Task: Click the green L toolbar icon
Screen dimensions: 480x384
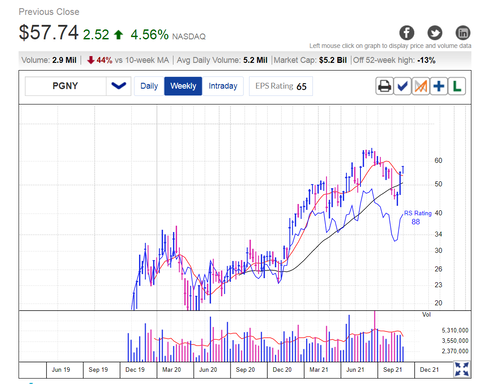Action: point(457,86)
